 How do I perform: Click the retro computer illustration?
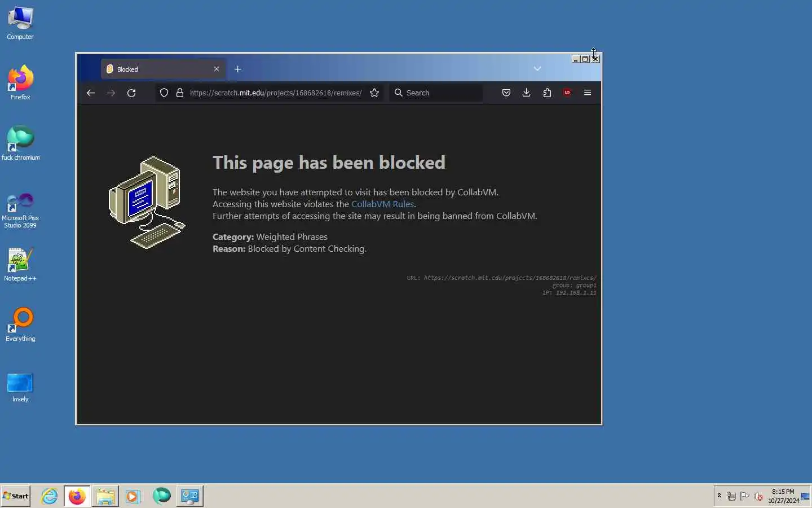click(147, 203)
